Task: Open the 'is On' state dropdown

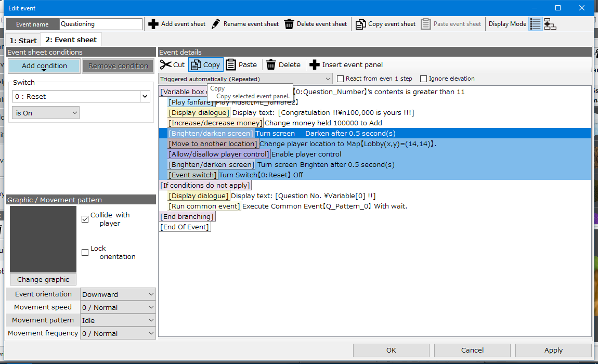Action: 46,113
